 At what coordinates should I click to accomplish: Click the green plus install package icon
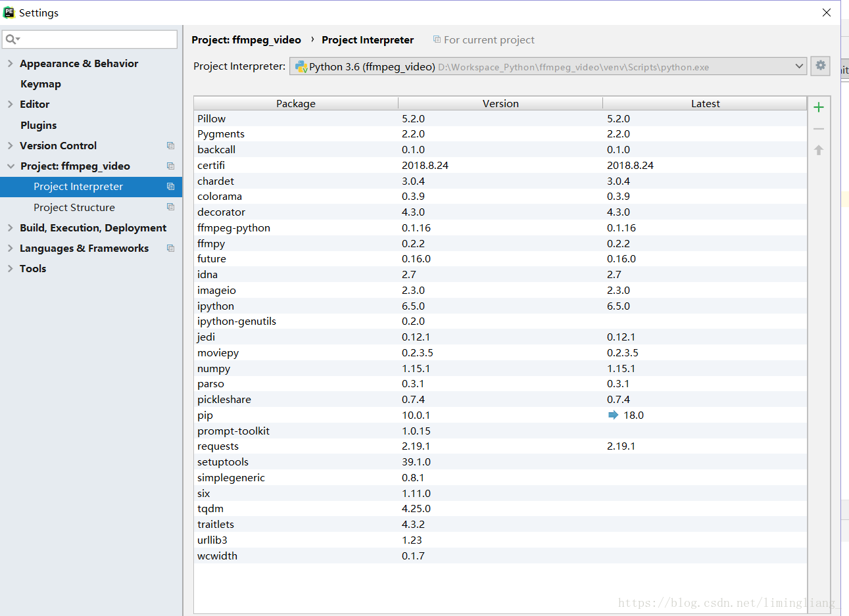point(819,107)
